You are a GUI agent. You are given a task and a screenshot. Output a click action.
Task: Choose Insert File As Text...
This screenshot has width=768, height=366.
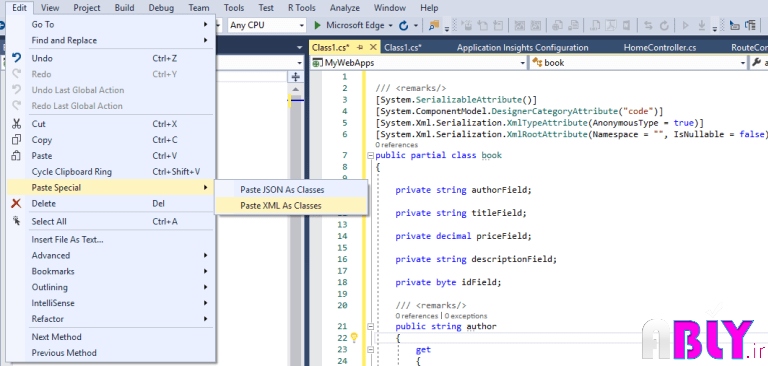(x=111, y=240)
